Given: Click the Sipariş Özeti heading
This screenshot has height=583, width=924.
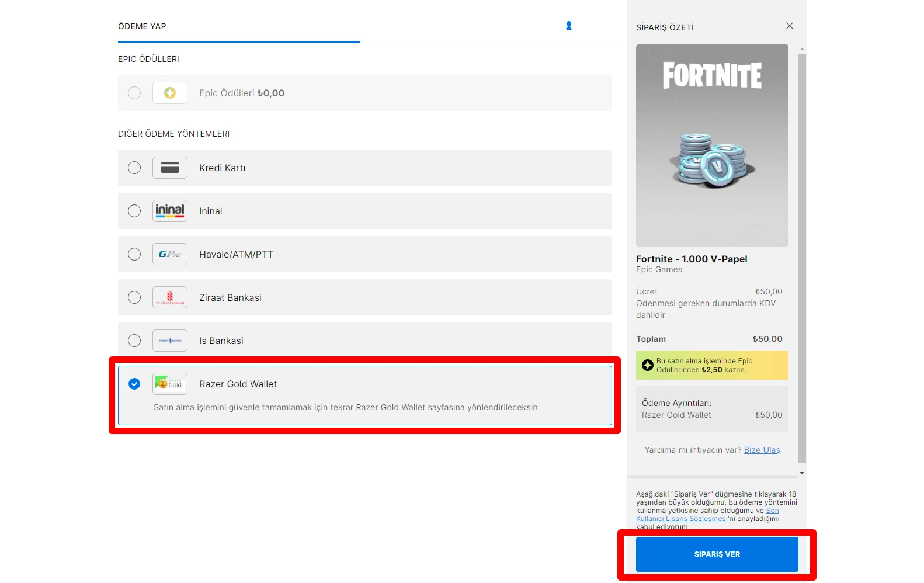Looking at the screenshot, I should 665,27.
